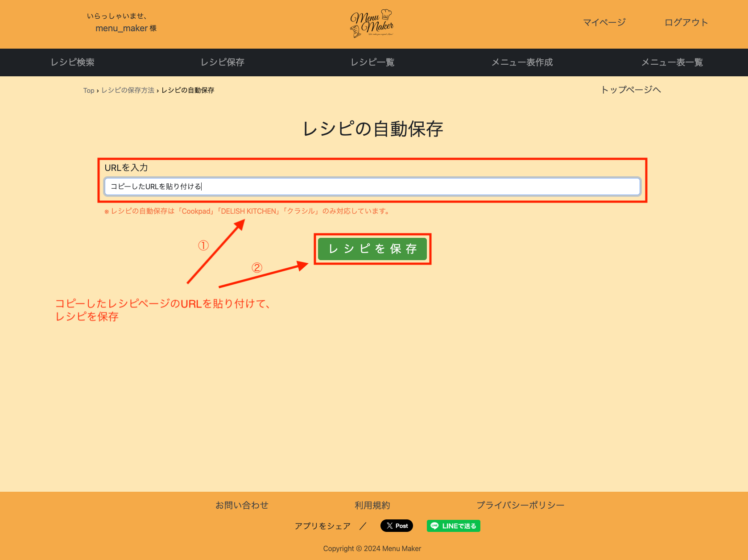This screenshot has width=748, height=560.
Task: Share with the LINEで送る button
Action: point(454,526)
